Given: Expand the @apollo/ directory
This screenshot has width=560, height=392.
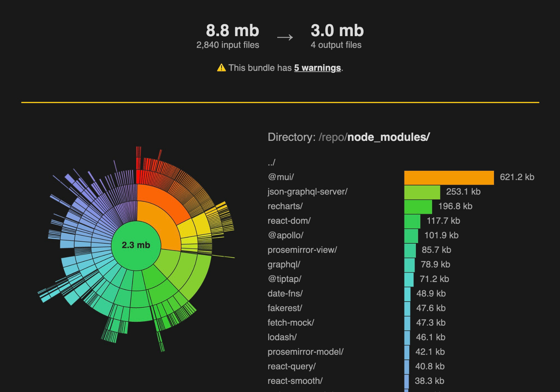Looking at the screenshot, I should tap(285, 235).
